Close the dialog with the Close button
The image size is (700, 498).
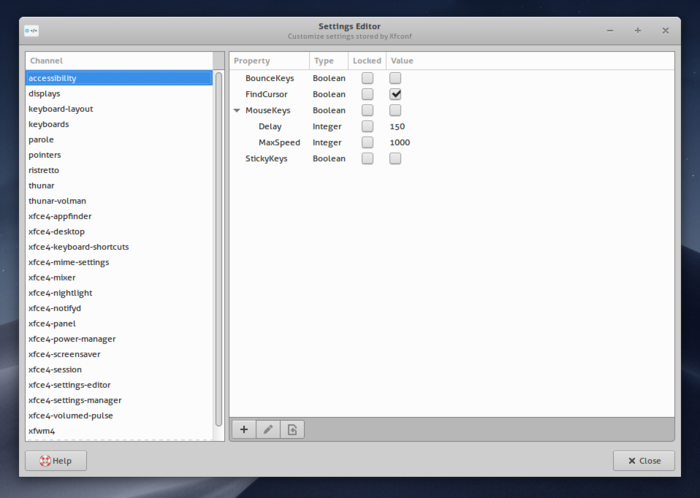644,461
